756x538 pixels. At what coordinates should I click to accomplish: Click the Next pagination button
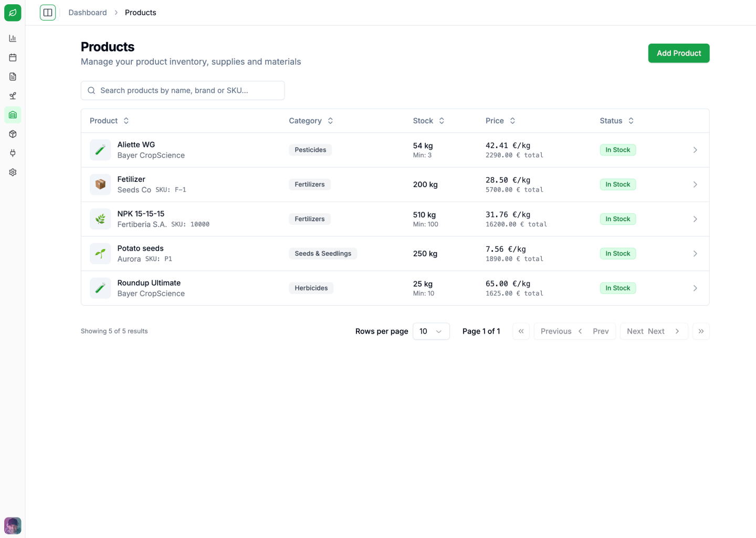[654, 331]
